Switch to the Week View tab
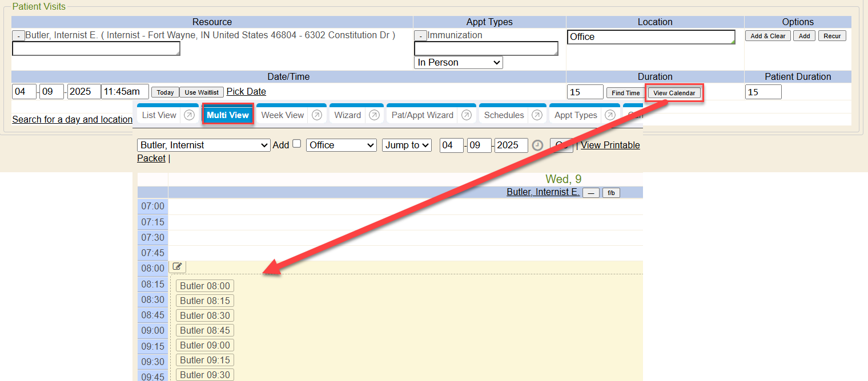This screenshot has height=381, width=868. (282, 115)
